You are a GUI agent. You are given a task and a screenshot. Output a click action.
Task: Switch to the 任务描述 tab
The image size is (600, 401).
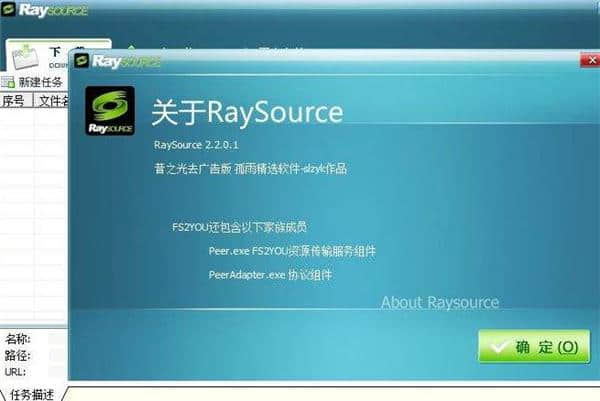[x=32, y=394]
